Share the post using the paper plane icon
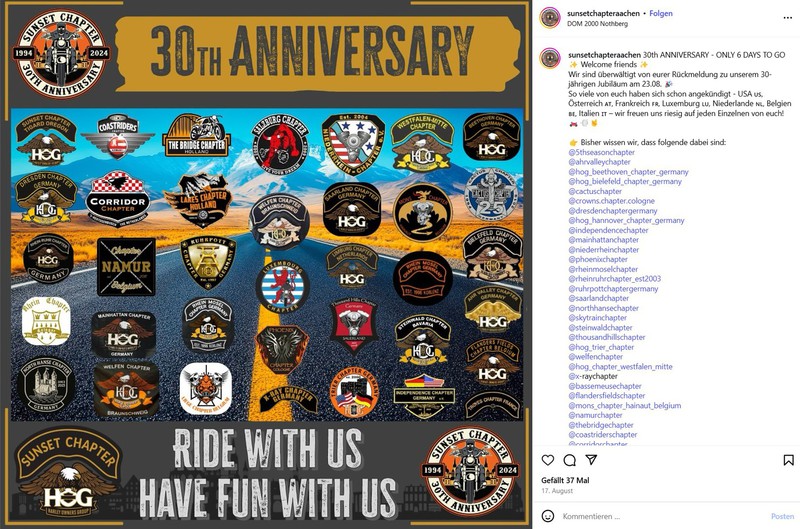 coord(591,460)
